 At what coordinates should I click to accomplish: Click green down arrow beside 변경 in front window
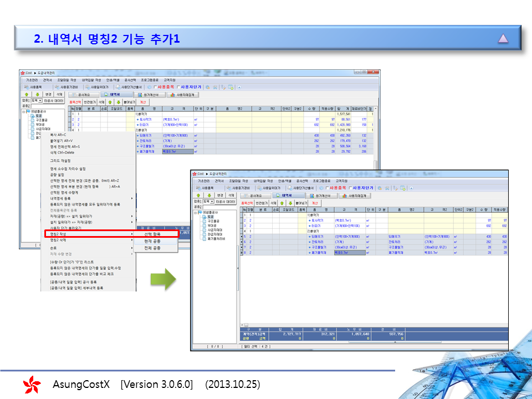click(x=209, y=196)
